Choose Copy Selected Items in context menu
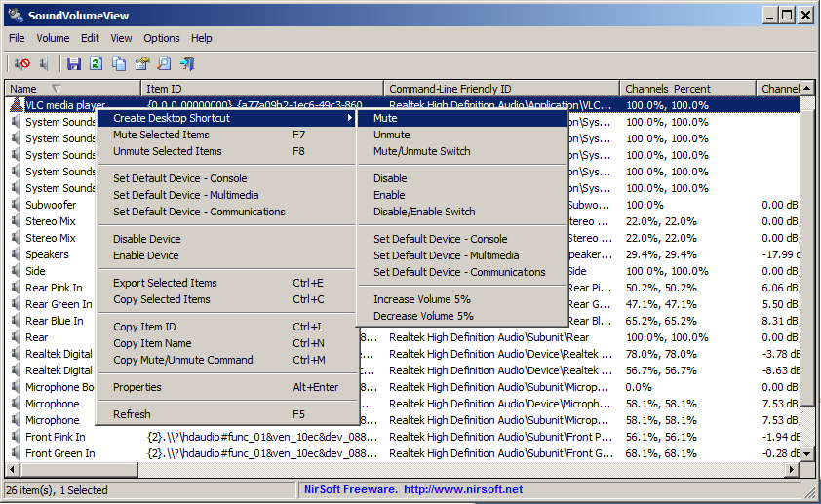This screenshot has width=821, height=504. tap(226, 300)
